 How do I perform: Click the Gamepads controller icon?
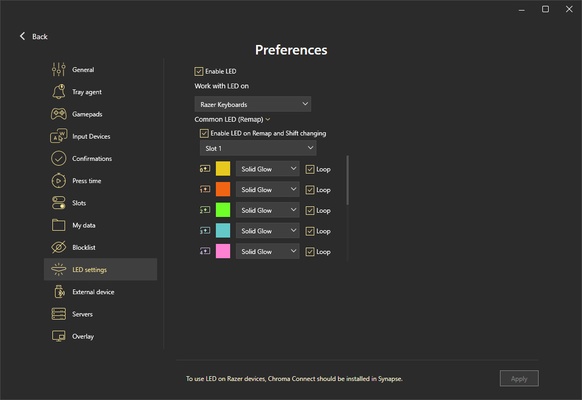tap(59, 114)
